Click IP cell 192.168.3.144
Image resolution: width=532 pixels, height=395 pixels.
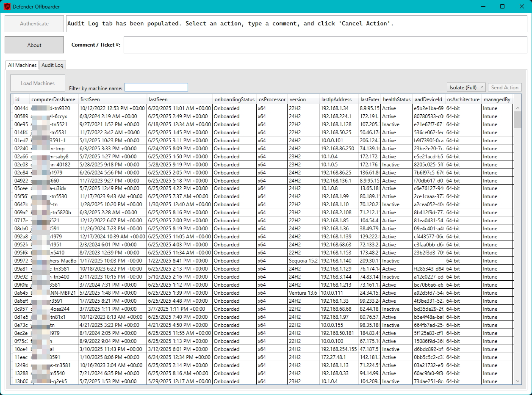pyautogui.click(x=339, y=277)
